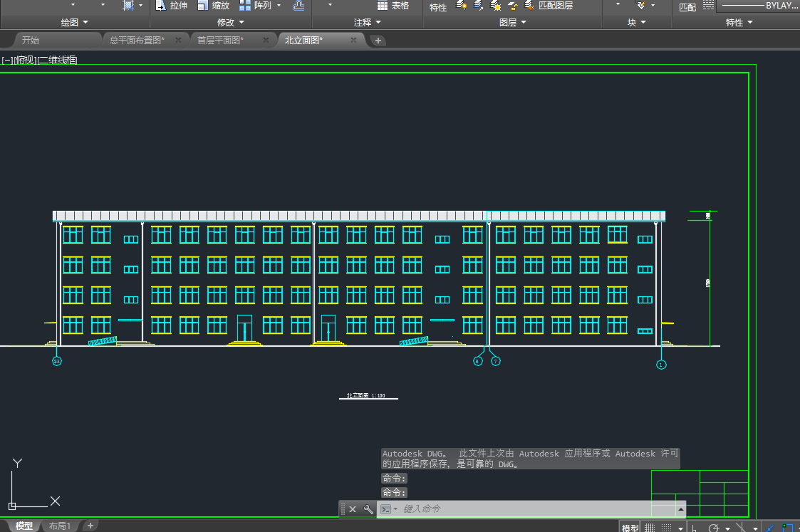
Task: Toggle polar tracking in the status bar
Action: (714, 528)
